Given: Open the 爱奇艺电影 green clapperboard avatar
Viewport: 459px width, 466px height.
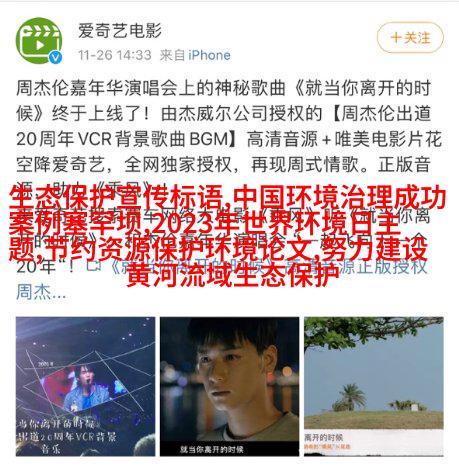Looking at the screenshot, I should tap(39, 41).
